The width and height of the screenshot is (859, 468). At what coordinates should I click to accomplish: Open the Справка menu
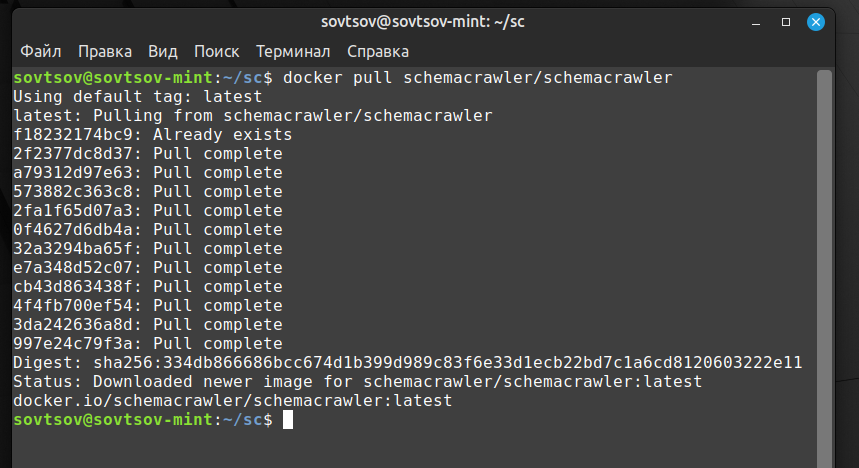coord(378,52)
